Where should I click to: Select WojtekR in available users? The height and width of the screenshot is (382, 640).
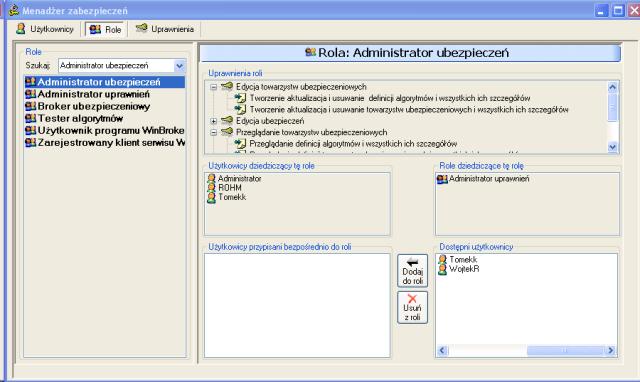coord(464,269)
